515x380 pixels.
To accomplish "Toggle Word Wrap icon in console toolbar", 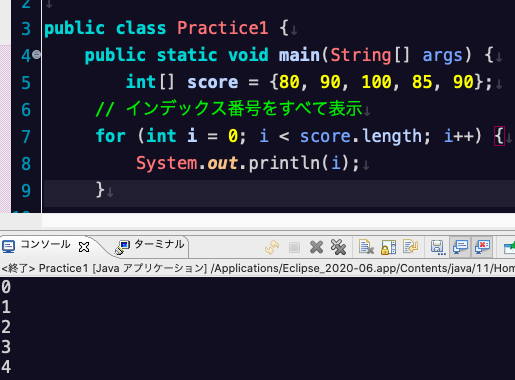I will (410, 247).
